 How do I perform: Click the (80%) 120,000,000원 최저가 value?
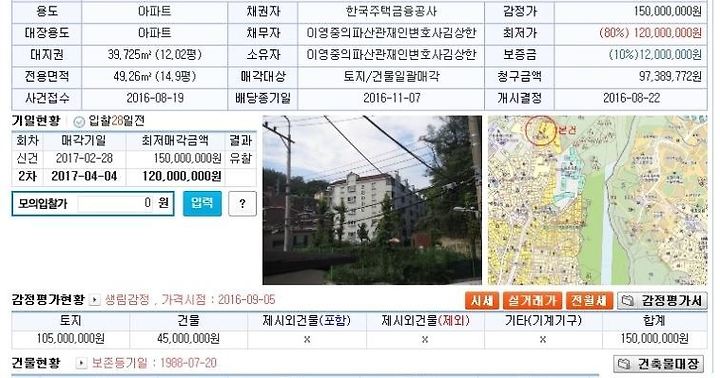(650, 33)
